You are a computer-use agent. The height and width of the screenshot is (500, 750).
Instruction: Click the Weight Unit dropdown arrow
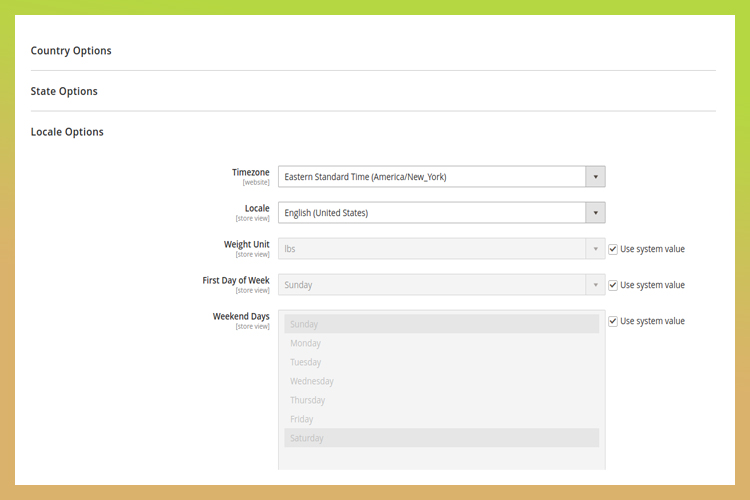[595, 249]
